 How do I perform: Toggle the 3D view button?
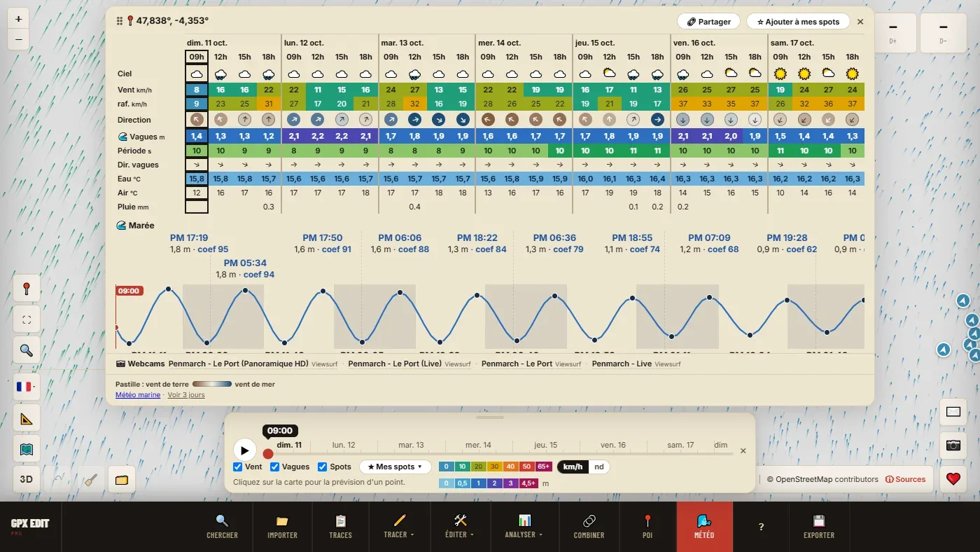27,480
